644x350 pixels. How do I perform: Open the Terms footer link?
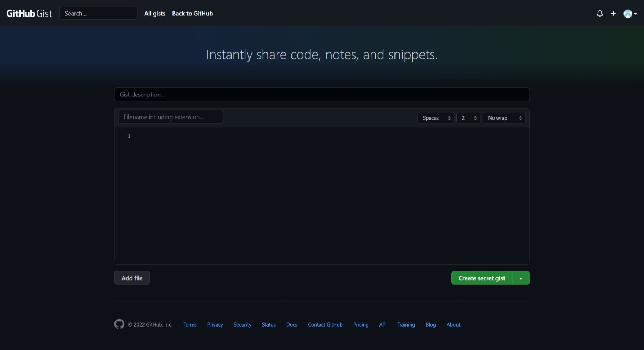pyautogui.click(x=190, y=325)
